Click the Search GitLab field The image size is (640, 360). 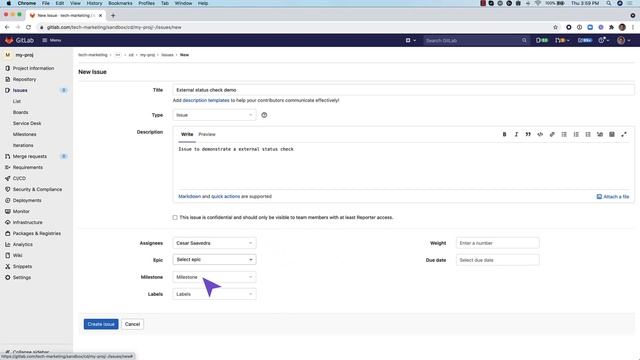pos(476,40)
